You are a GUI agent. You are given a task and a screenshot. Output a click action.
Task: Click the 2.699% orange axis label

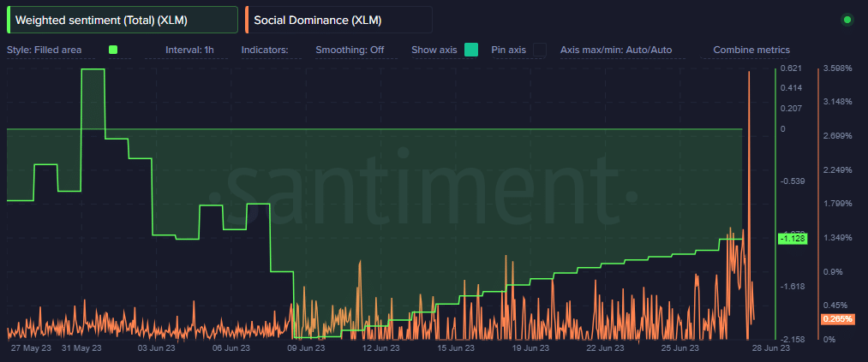[x=836, y=136]
